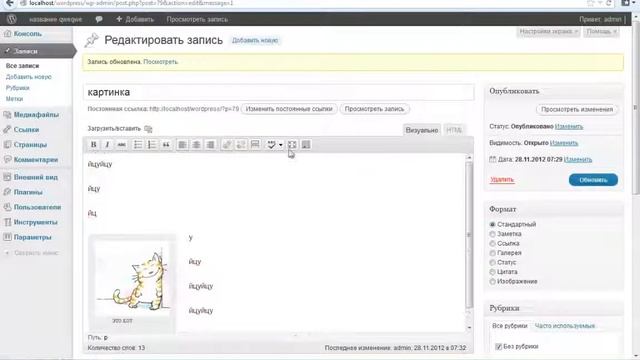Image resolution: width=640 pixels, height=360 pixels.
Task: Select the Галерея post format
Action: (x=493, y=253)
